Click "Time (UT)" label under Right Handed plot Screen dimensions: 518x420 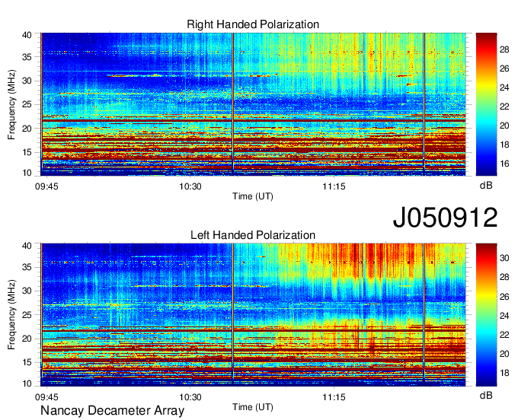(253, 196)
